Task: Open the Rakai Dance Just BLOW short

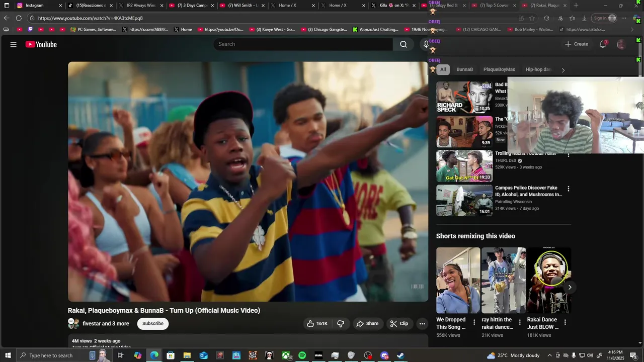Action: (x=549, y=280)
